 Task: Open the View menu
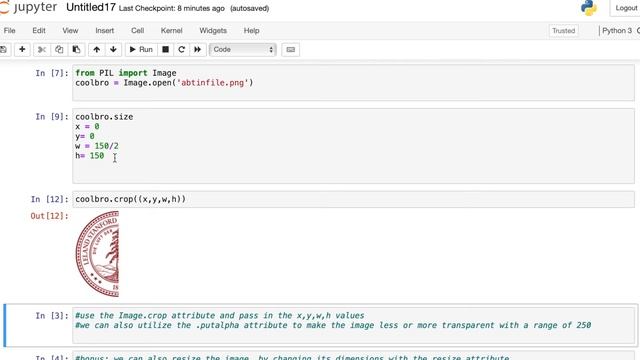[x=70, y=31]
